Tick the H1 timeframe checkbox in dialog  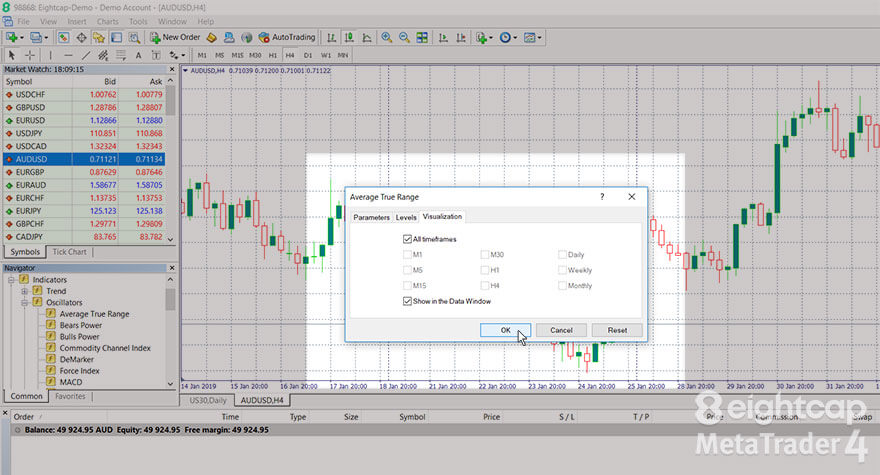coord(485,270)
